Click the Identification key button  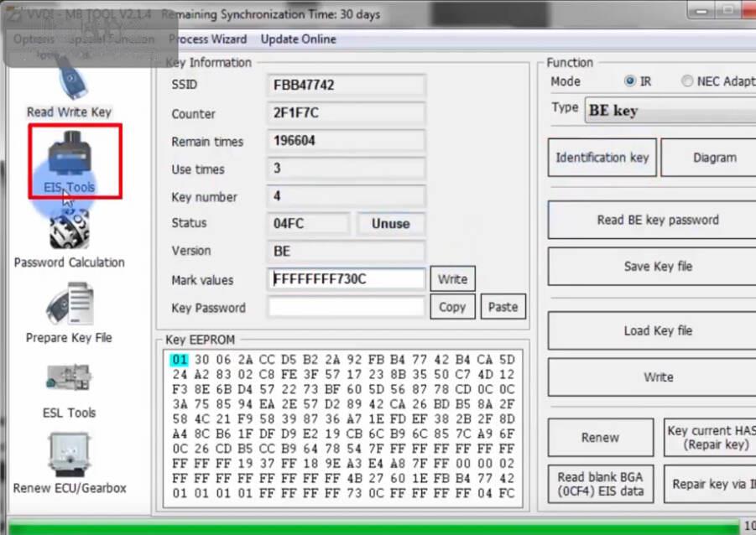click(x=602, y=158)
